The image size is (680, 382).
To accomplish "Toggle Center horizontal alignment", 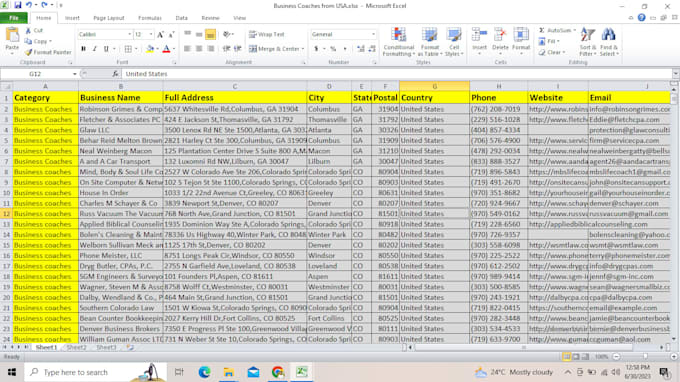I will pyautogui.click(x=199, y=49).
